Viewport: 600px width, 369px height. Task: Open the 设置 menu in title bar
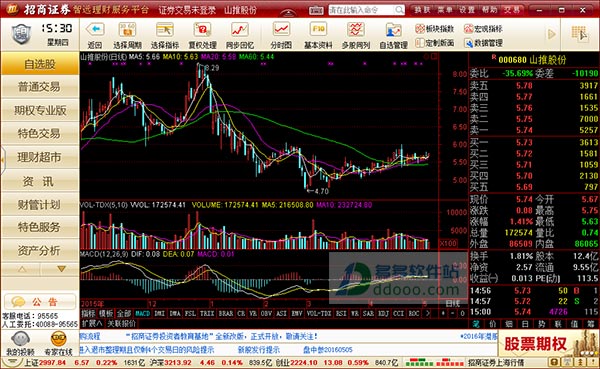(467, 10)
